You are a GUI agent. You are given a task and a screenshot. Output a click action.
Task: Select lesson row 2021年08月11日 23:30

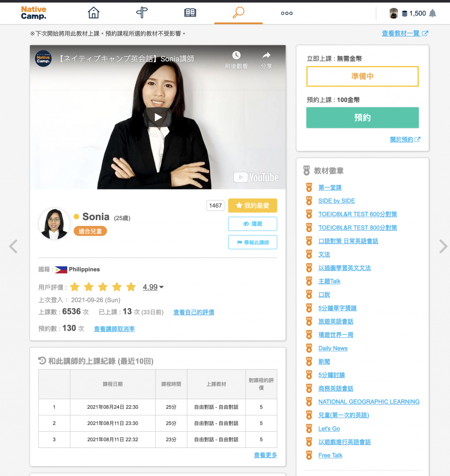click(x=157, y=423)
